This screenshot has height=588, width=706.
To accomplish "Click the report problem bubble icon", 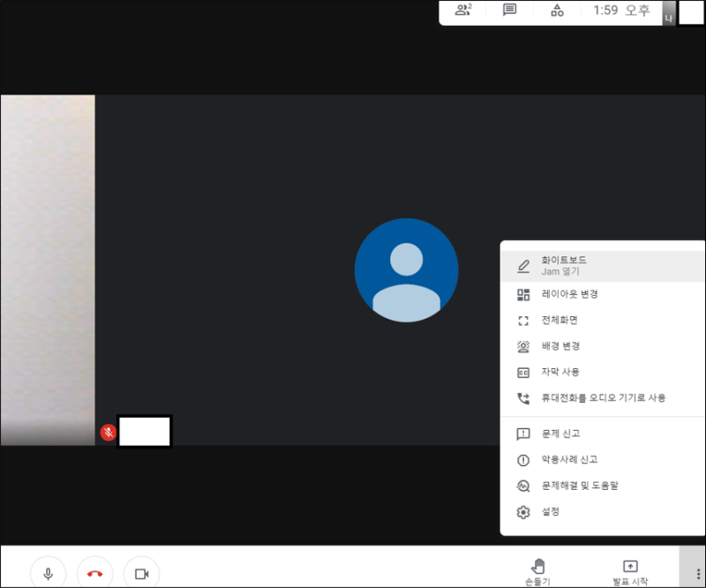I will [523, 434].
